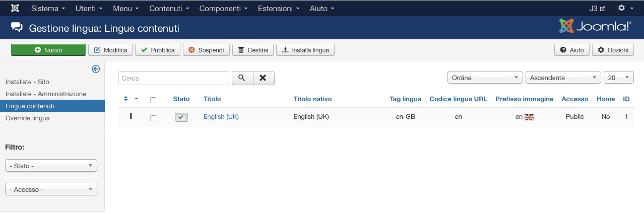Viewport: 644px width, 214px height.
Task: Open the English (UK) title link
Action: click(x=221, y=116)
